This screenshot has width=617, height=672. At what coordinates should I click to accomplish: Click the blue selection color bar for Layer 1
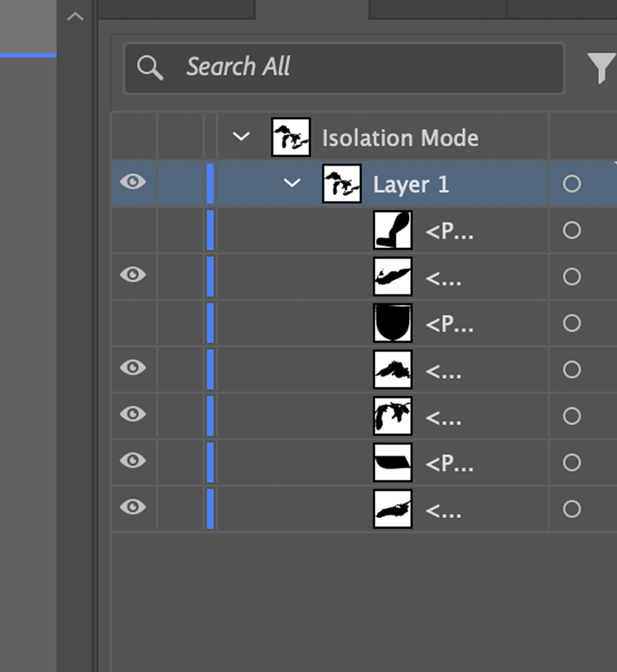209,183
